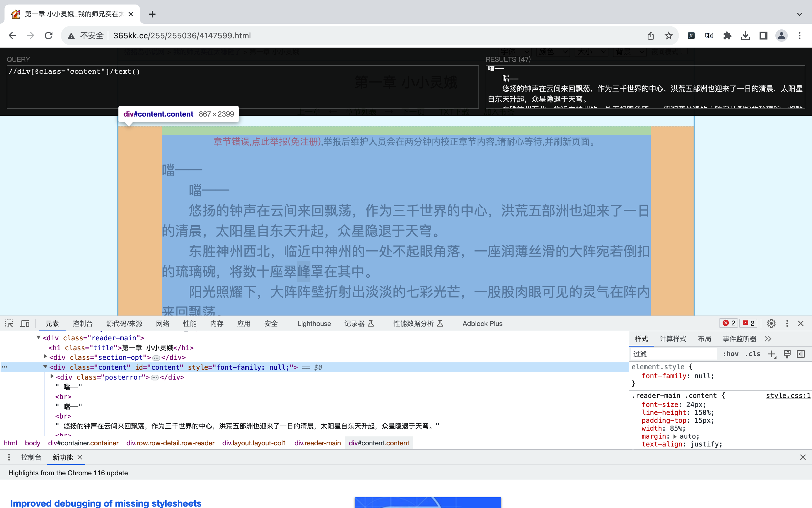This screenshot has width=812, height=508.
Task: Expand the margin shorthand triangle
Action: [675, 436]
